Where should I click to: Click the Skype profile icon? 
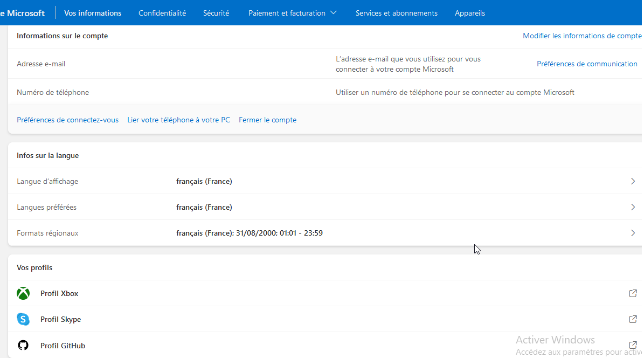[23, 319]
